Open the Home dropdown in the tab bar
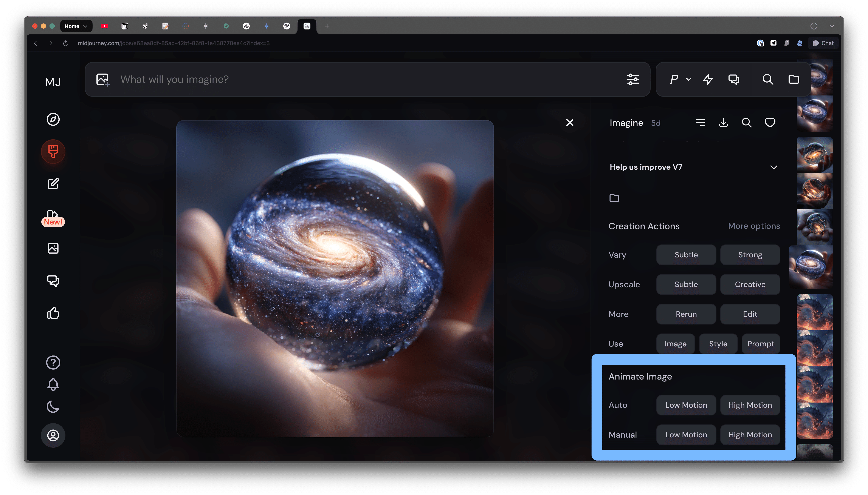868x495 pixels. [x=76, y=26]
